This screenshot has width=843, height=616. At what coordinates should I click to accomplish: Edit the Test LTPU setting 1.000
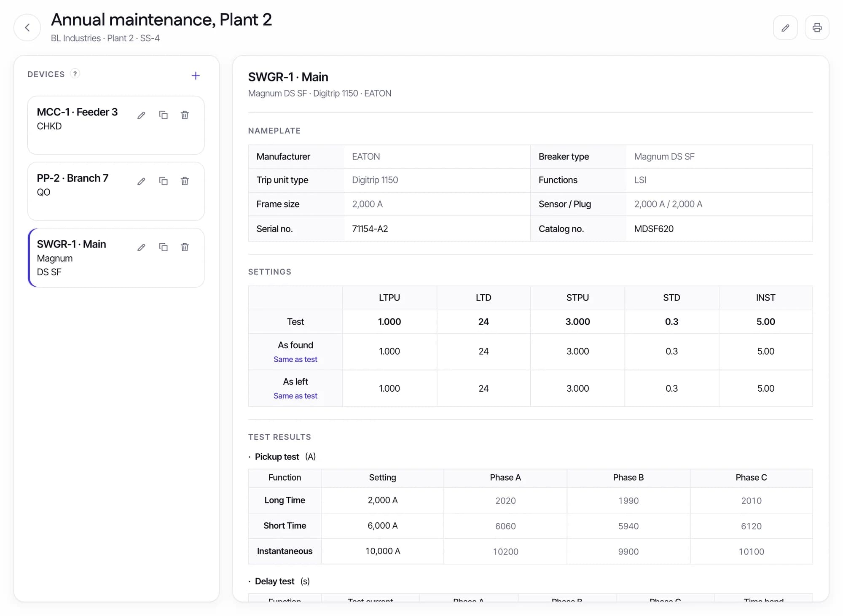(389, 322)
